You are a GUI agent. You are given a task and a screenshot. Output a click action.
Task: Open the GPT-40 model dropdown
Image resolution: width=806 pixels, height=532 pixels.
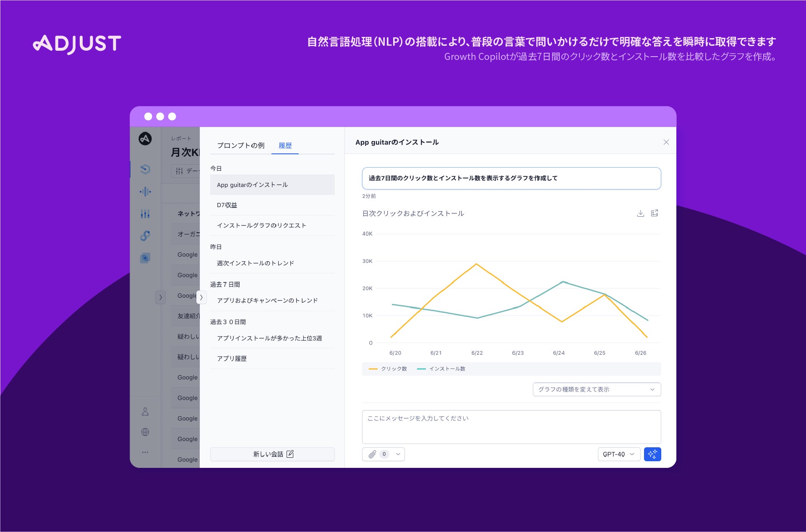click(x=618, y=454)
